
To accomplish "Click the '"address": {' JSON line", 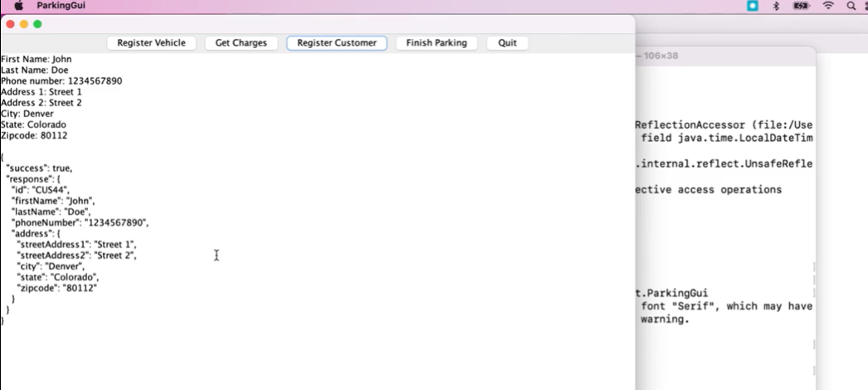I will (36, 233).
